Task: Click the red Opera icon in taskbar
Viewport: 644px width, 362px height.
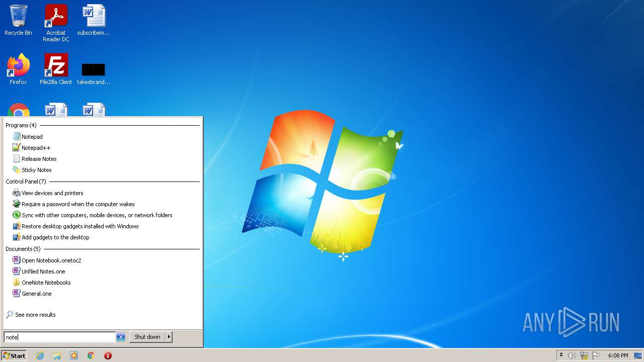Action: click(108, 355)
